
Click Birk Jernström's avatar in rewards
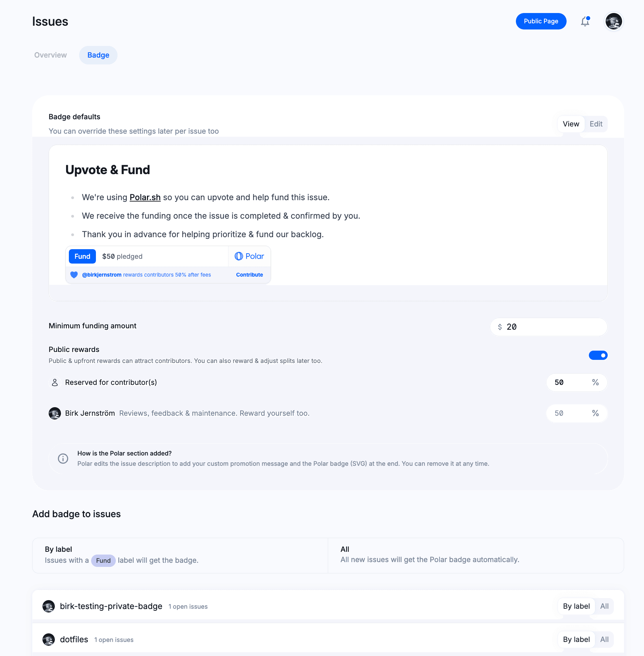55,413
